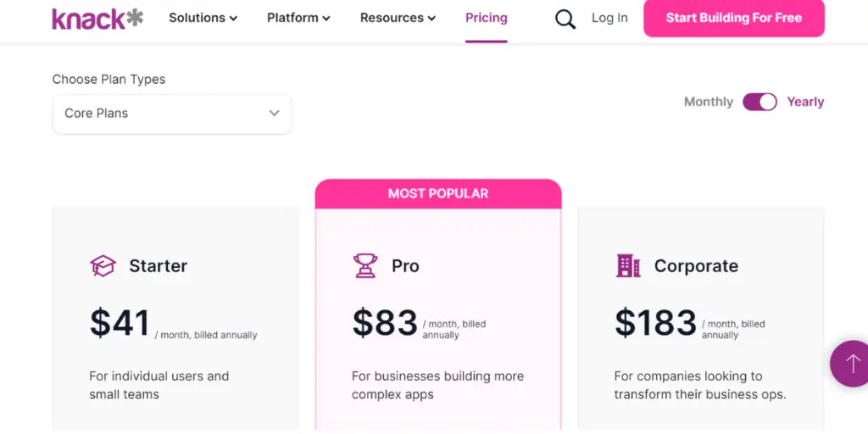868x434 pixels.
Task: Click Start Building For Free button
Action: click(734, 18)
